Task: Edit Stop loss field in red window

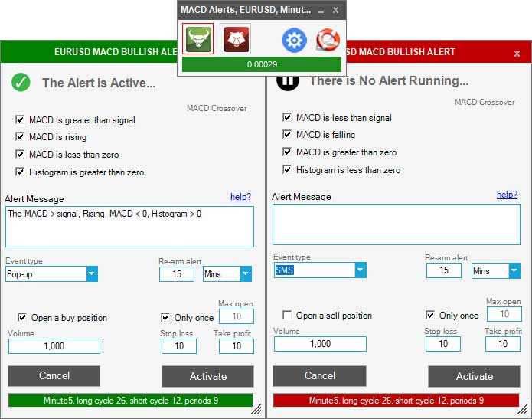Action: [443, 344]
